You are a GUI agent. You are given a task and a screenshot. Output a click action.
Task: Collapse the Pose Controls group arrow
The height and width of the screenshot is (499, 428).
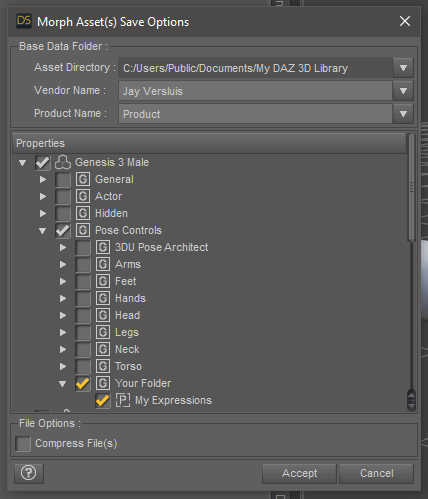coord(42,231)
